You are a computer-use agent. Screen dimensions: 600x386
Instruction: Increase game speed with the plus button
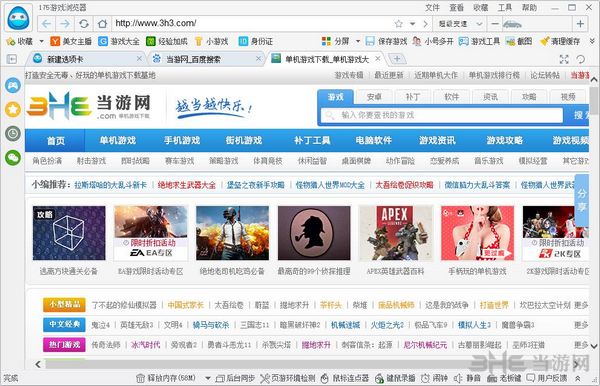580,24
